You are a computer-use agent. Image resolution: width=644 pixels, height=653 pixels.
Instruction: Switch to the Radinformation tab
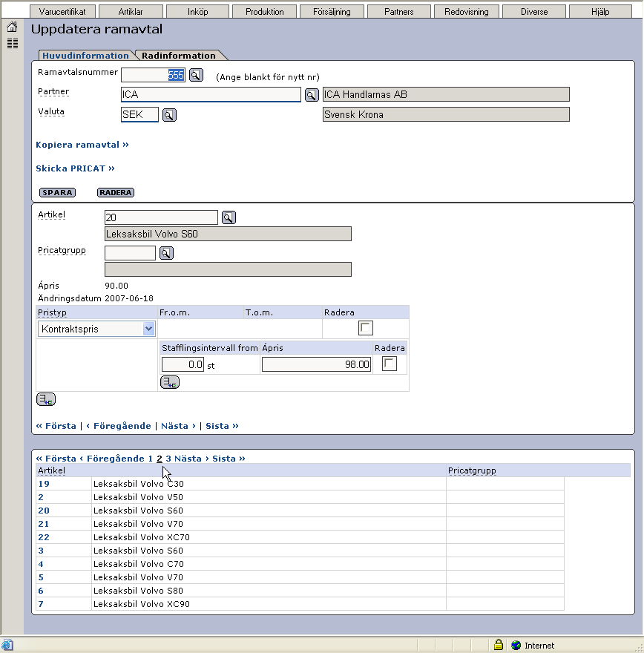(x=179, y=56)
